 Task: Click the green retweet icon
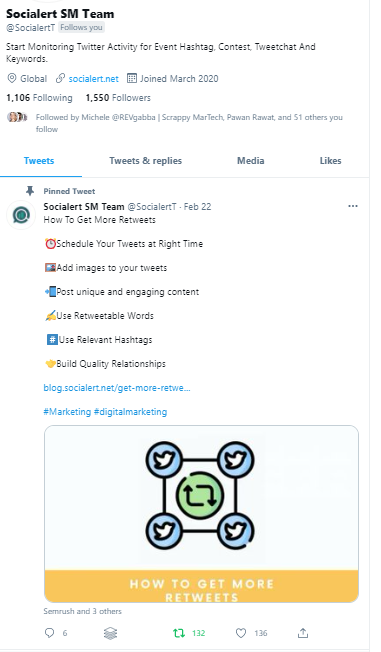[x=179, y=633]
